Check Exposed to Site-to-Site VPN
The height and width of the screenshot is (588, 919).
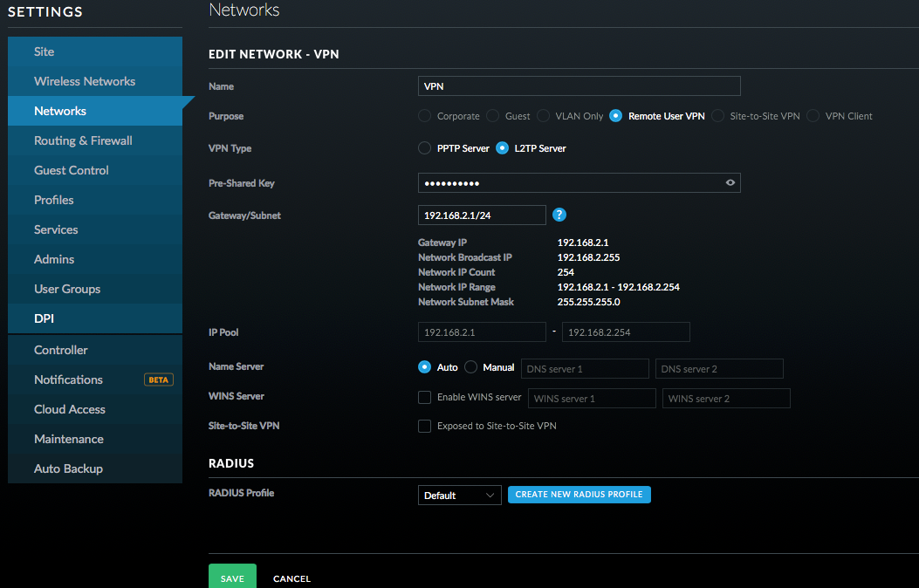coord(425,427)
